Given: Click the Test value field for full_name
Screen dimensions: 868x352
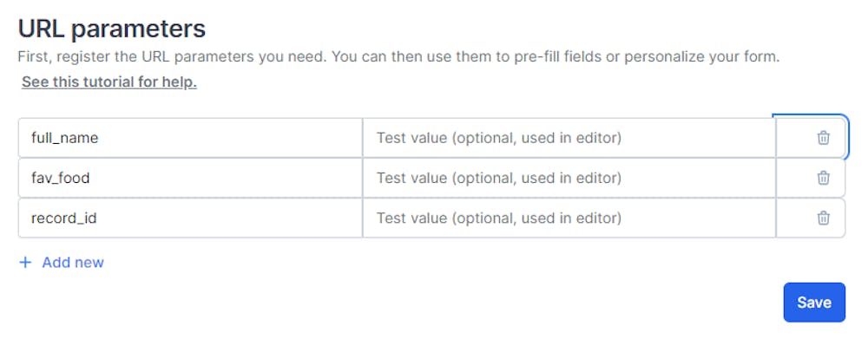Looking at the screenshot, I should click(x=569, y=138).
